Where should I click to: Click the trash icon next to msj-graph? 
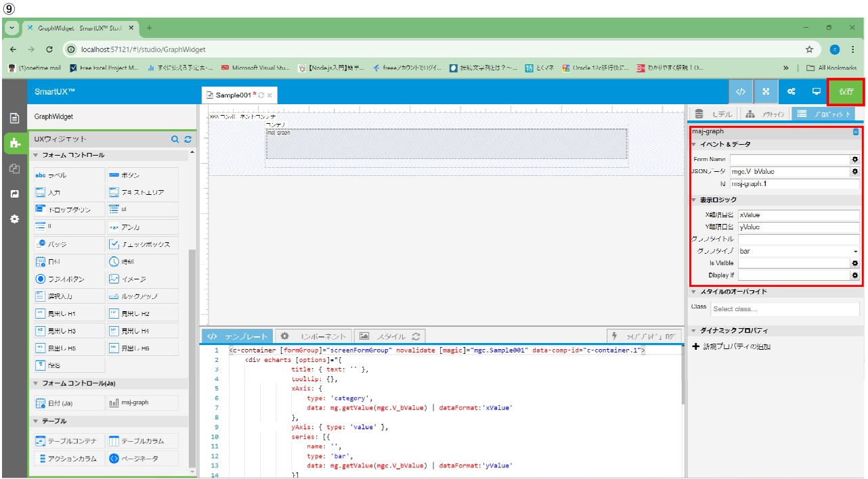(856, 132)
